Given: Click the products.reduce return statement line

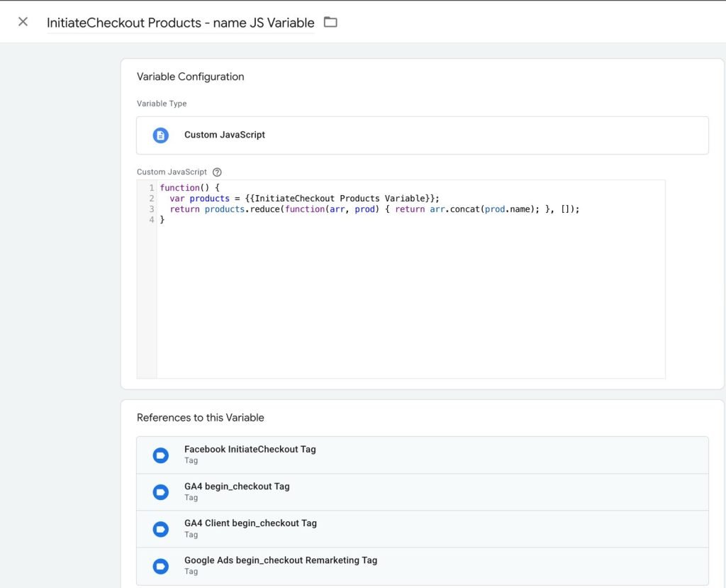Looking at the screenshot, I should (x=374, y=209).
